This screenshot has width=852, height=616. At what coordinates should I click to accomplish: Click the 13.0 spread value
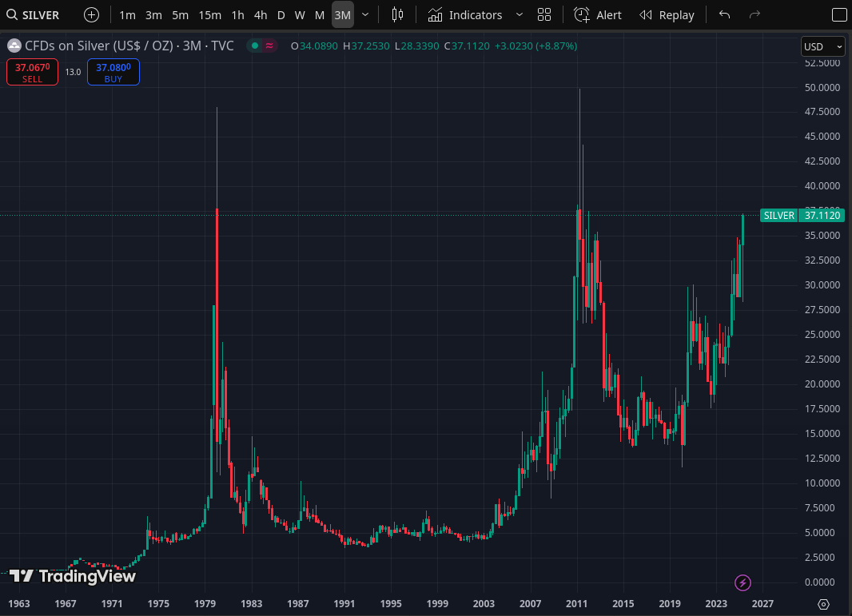73,72
